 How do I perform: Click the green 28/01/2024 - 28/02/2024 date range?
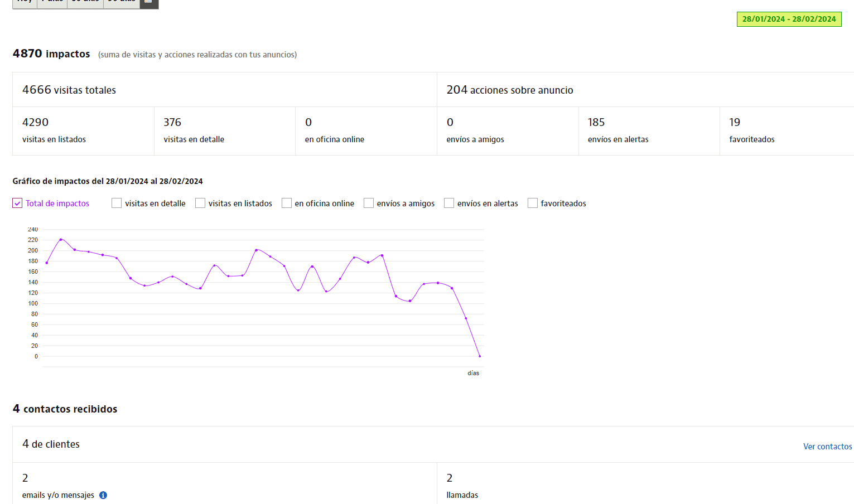[x=789, y=19]
